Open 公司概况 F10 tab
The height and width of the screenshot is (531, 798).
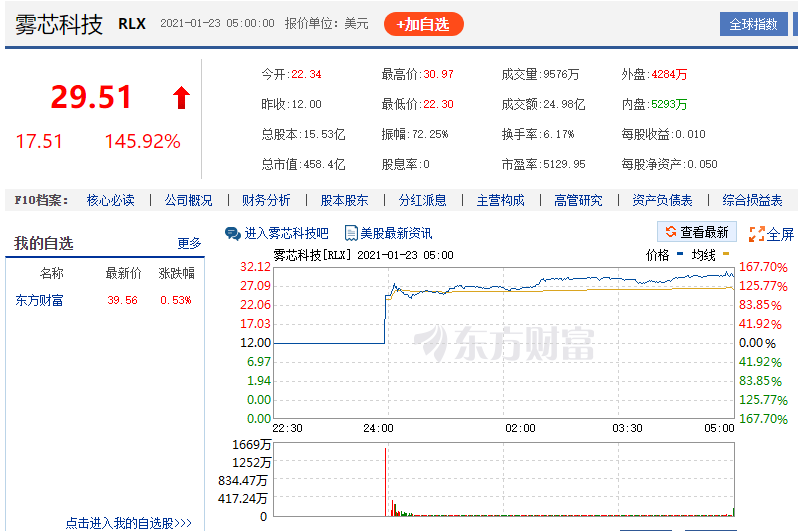pyautogui.click(x=188, y=200)
